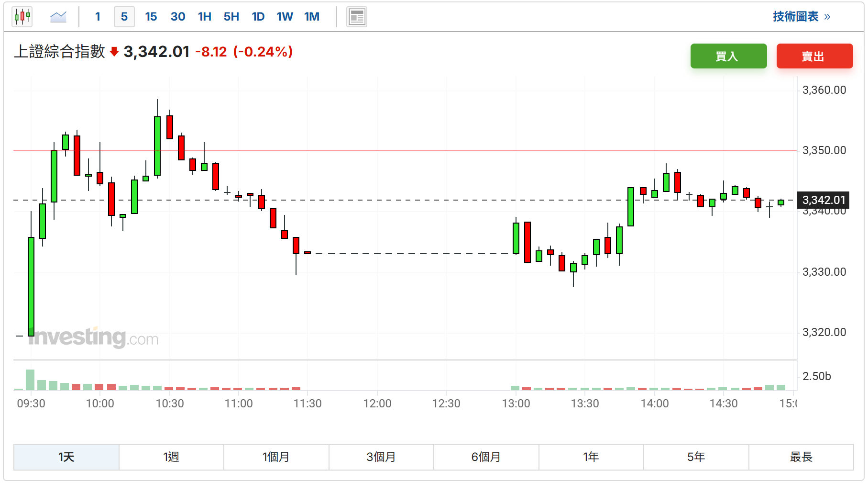Click the 13:00 time axis label

(516, 404)
